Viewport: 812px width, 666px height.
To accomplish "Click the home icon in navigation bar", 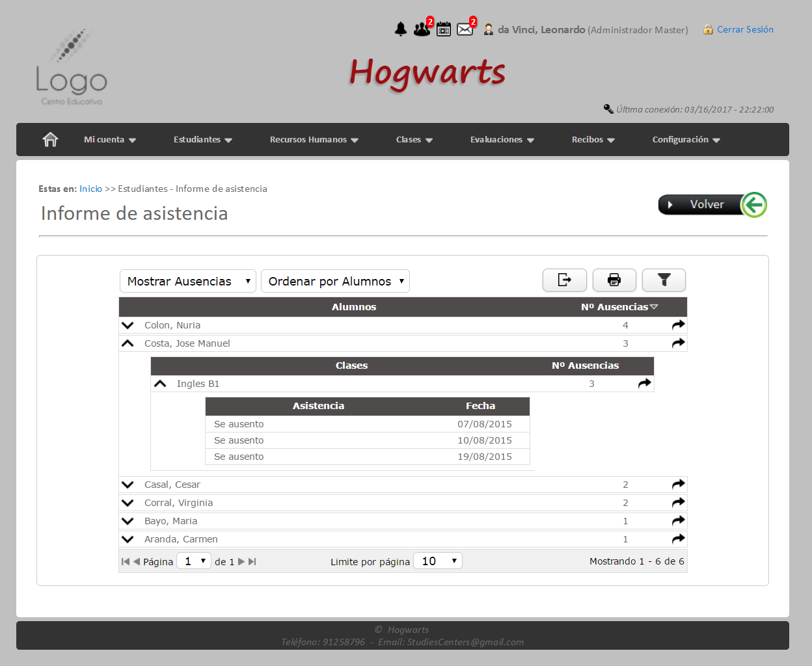I will click(x=50, y=139).
